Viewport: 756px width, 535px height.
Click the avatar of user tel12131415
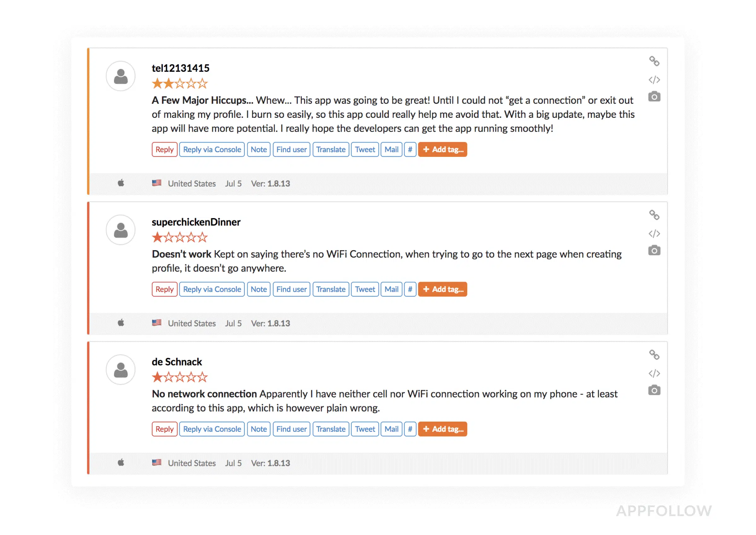point(121,76)
